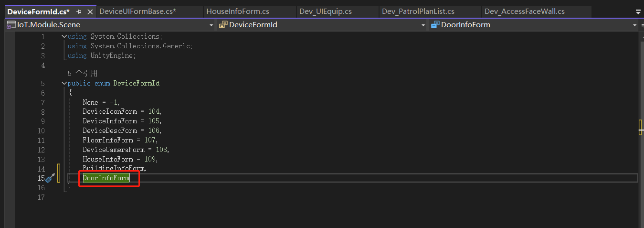The width and height of the screenshot is (644, 228).
Task: Switch to the DeviceUIFormBase.cs tab
Action: [x=137, y=11]
